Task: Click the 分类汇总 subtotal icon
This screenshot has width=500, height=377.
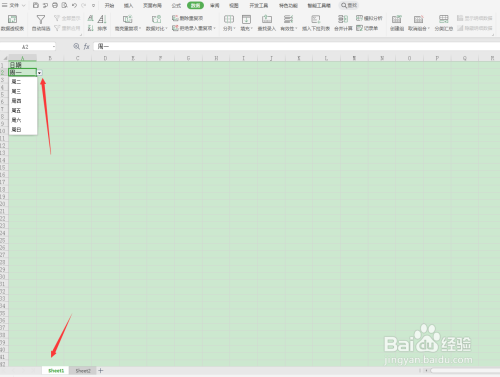Action: click(444, 19)
